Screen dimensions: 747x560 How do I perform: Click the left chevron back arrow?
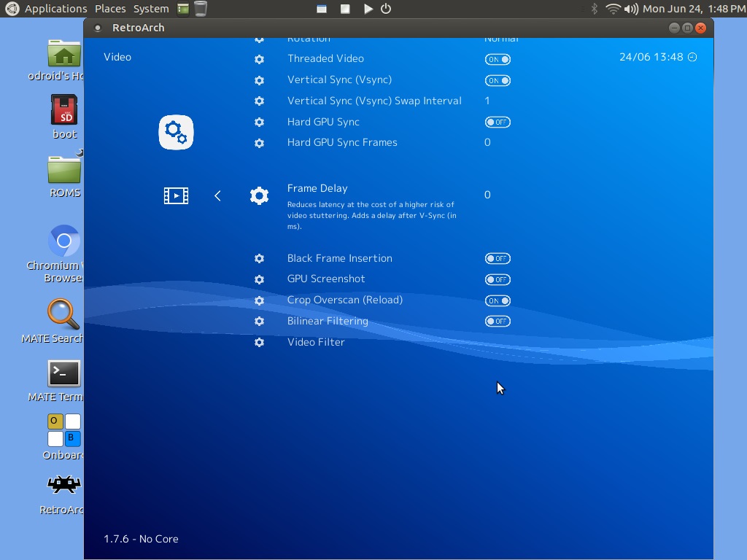pos(217,195)
